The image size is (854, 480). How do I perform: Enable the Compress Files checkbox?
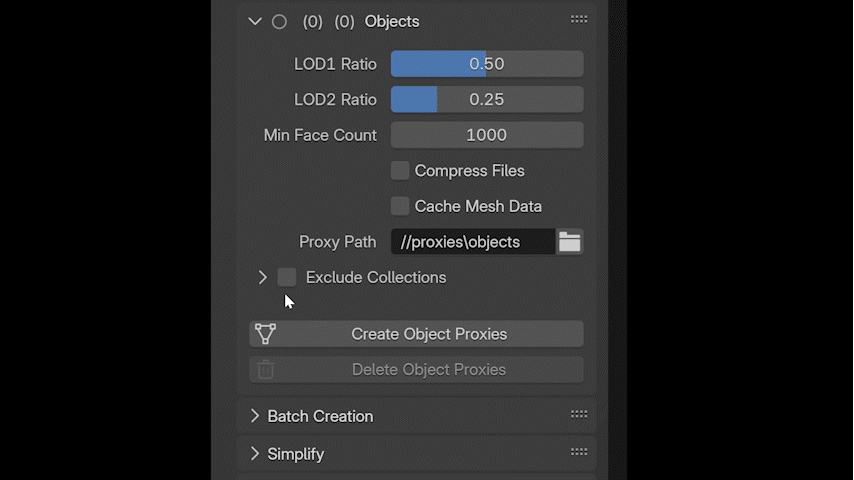[400, 171]
